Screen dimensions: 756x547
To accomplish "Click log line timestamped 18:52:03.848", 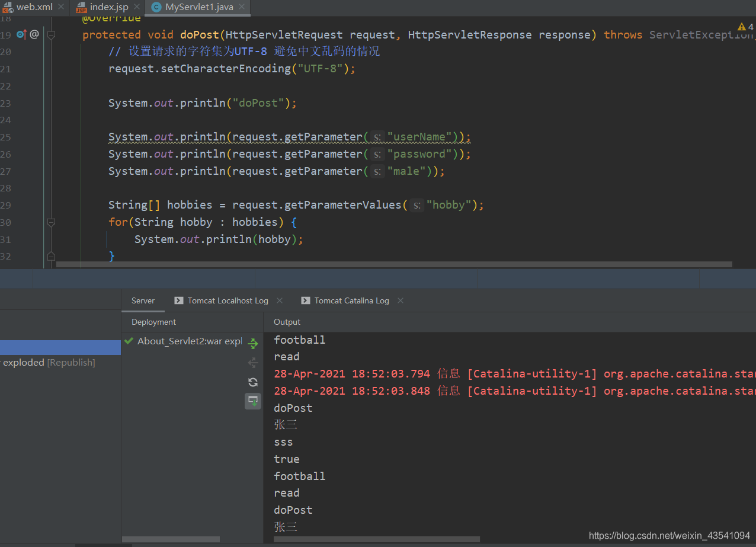I will (515, 391).
